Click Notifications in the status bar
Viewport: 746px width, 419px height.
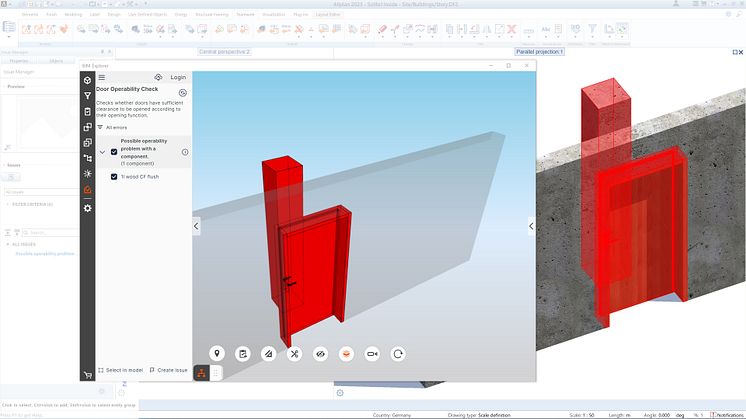coord(726,415)
